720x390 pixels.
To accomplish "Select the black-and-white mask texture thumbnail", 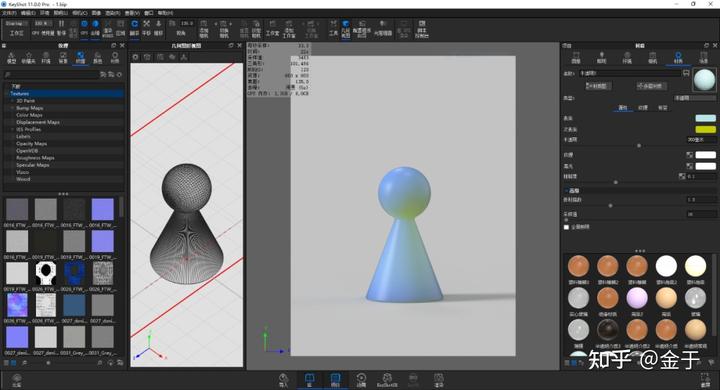I will [x=45, y=273].
